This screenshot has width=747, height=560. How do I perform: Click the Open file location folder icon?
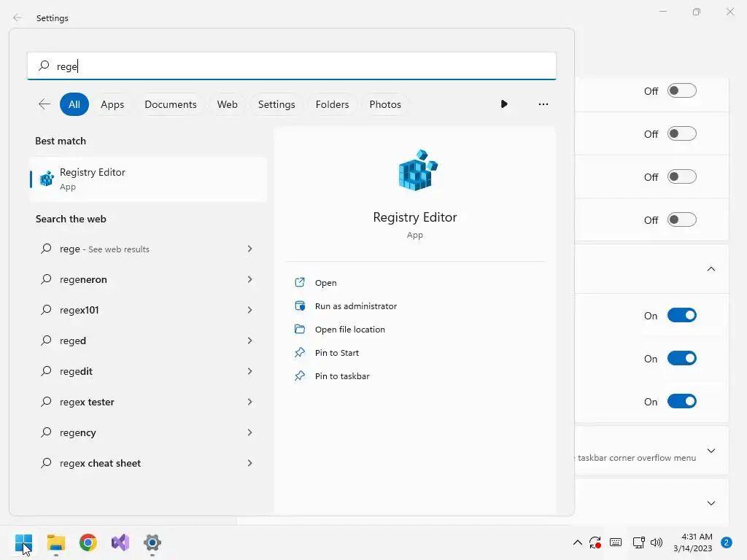(x=300, y=329)
